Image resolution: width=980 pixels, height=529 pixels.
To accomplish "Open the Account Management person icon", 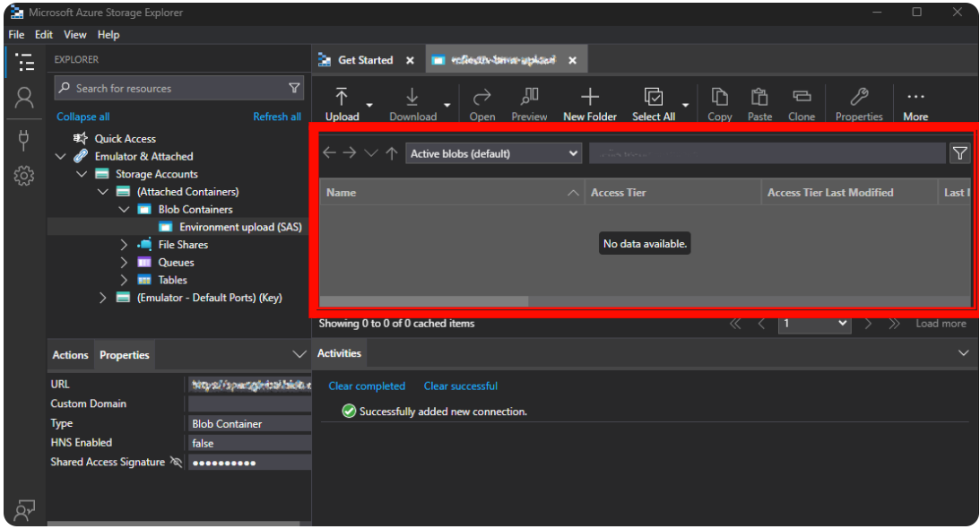I will 24,98.
